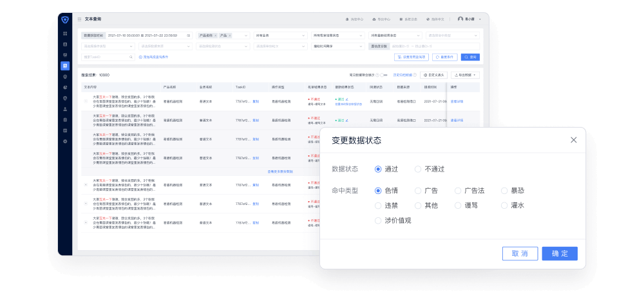Click the confidence score range input
644x301 pixels.
(433, 46)
